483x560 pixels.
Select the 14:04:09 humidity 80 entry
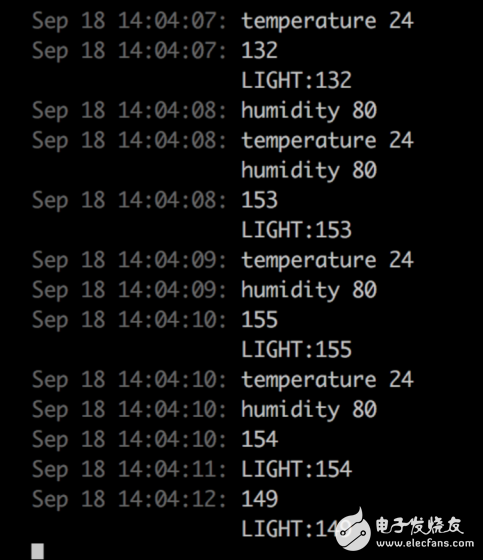click(204, 290)
